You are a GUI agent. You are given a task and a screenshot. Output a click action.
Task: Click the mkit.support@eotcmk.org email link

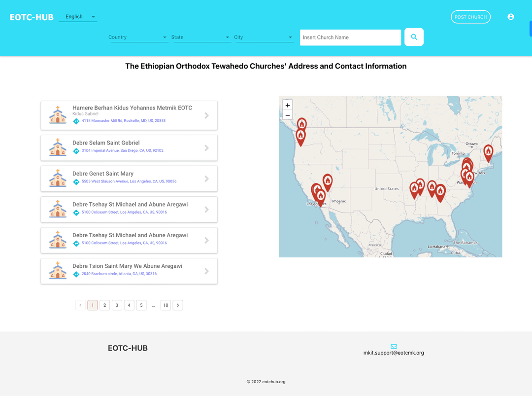point(394,353)
